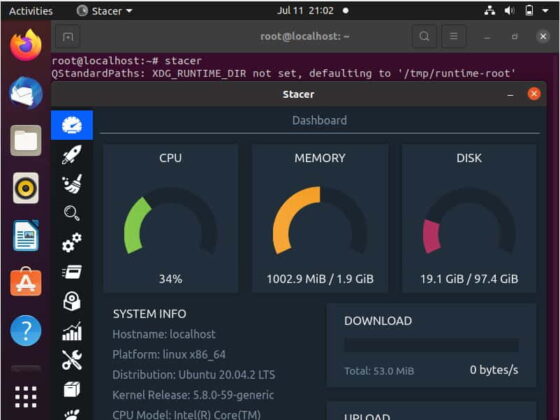The width and height of the screenshot is (560, 420).
Task: Click the 34% CPU value
Action: pos(170,279)
